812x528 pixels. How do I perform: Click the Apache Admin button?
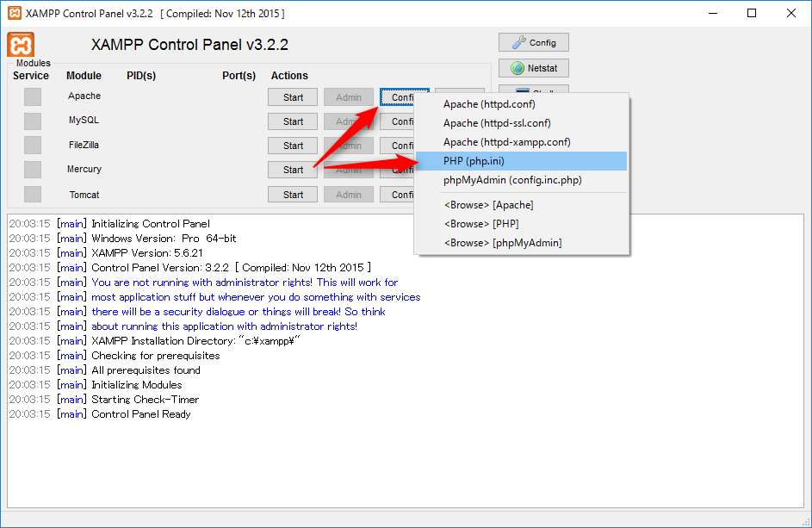(349, 96)
